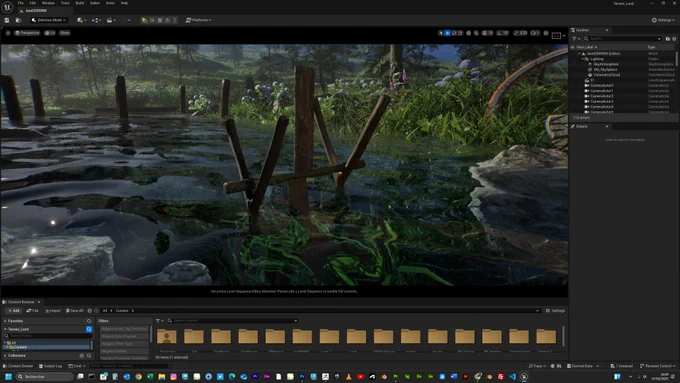Click the blue search icon beside Terrain_Land

pos(89,329)
